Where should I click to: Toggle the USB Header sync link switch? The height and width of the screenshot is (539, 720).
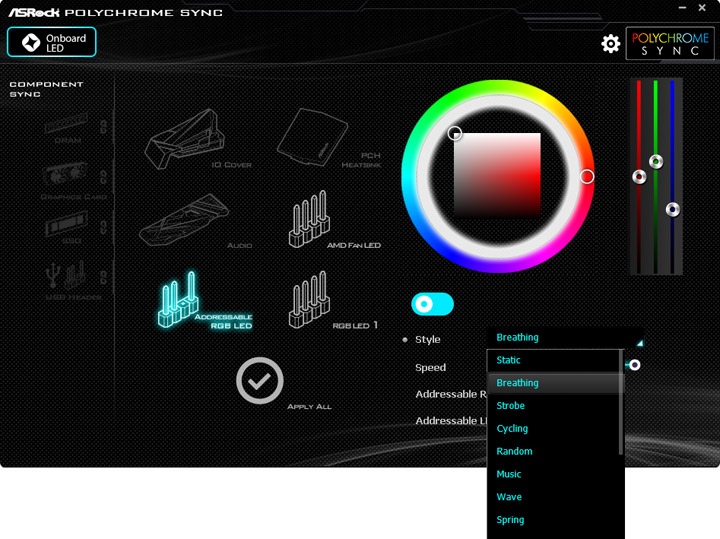click(104, 277)
